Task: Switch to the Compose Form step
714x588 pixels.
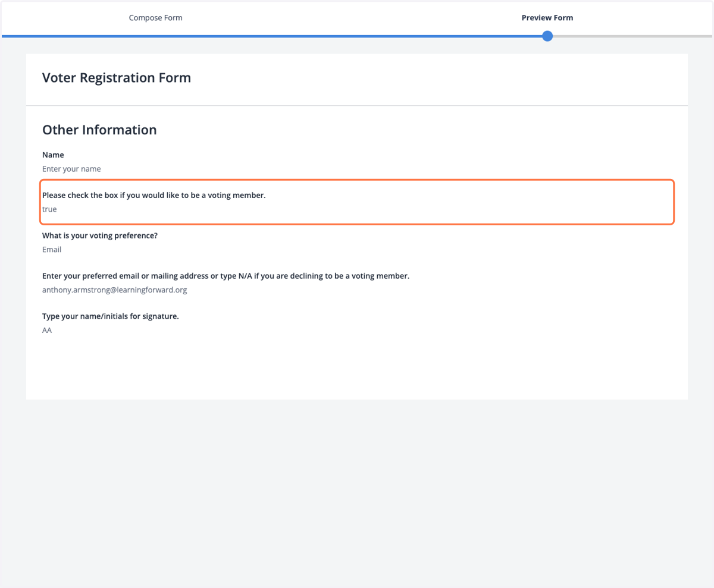Action: coord(156,18)
